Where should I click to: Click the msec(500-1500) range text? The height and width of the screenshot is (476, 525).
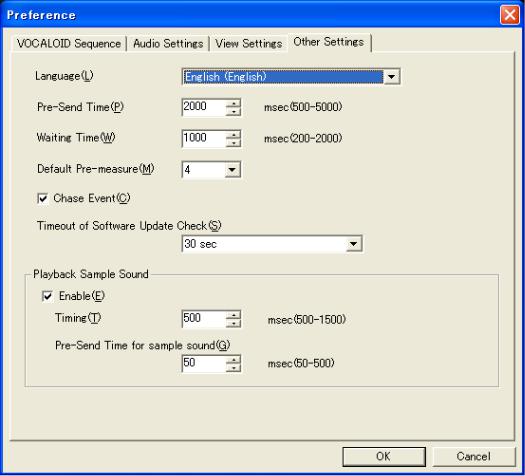(307, 319)
